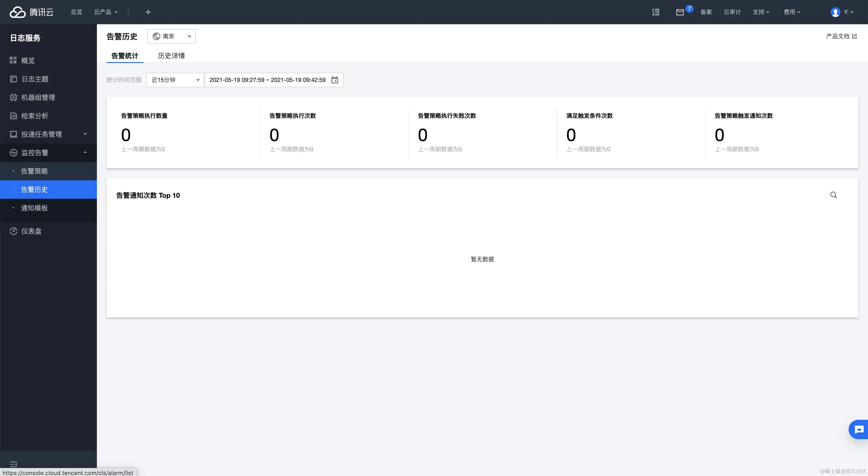Open 通知模板 sidebar item
The height and width of the screenshot is (476, 868).
click(34, 208)
